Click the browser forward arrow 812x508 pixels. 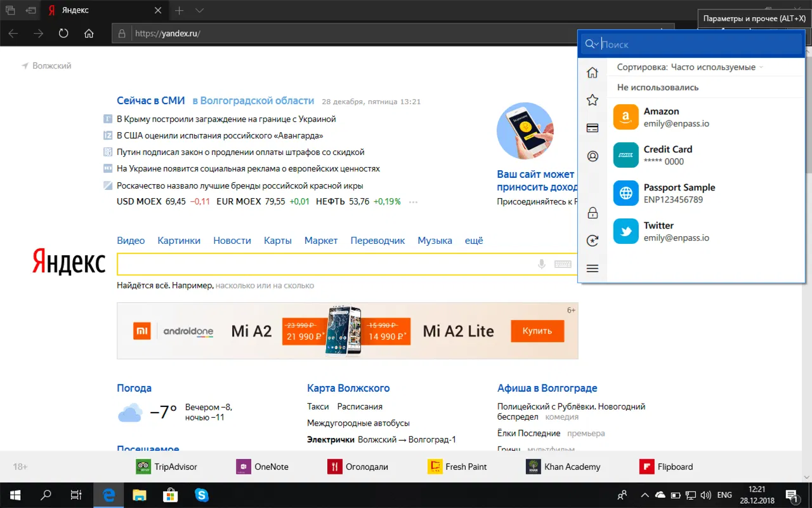39,34
